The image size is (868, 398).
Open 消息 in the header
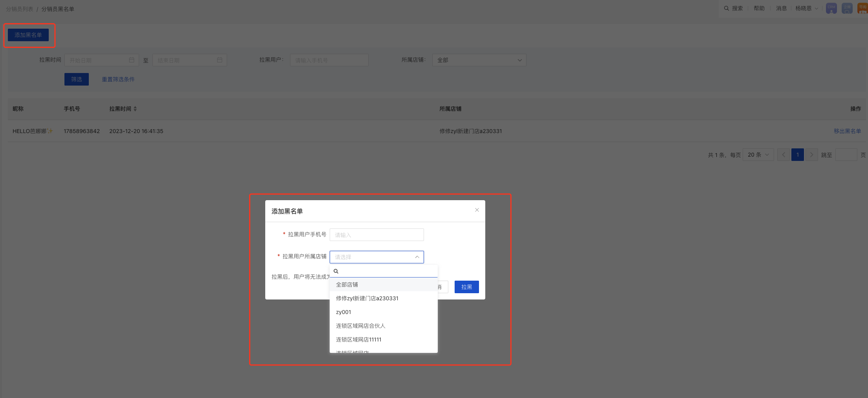(781, 8)
